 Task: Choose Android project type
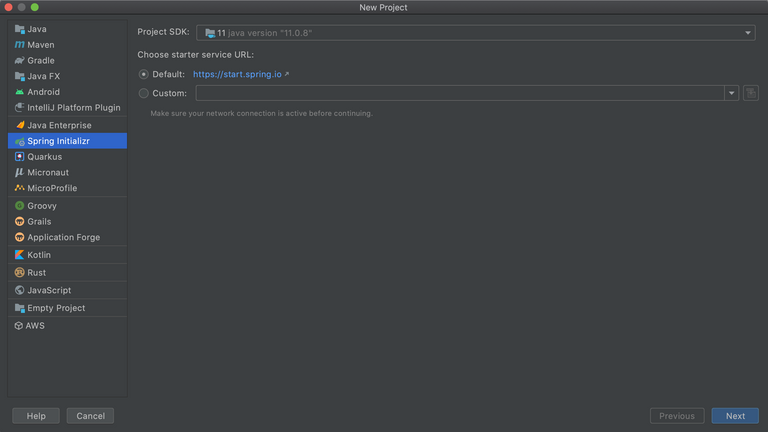(x=68, y=92)
